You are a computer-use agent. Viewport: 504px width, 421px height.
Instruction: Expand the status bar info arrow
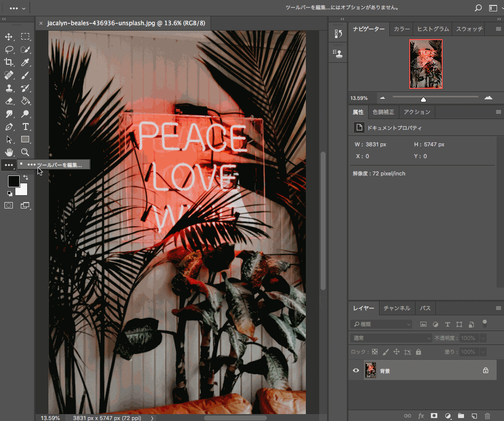coord(152,418)
